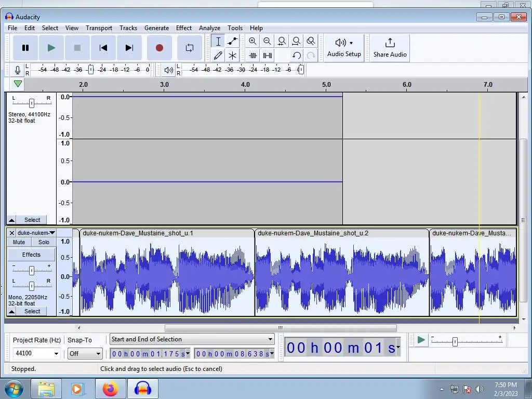Click the Undo arrow icon
Image resolution: width=532 pixels, height=399 pixels.
pyautogui.click(x=297, y=55)
